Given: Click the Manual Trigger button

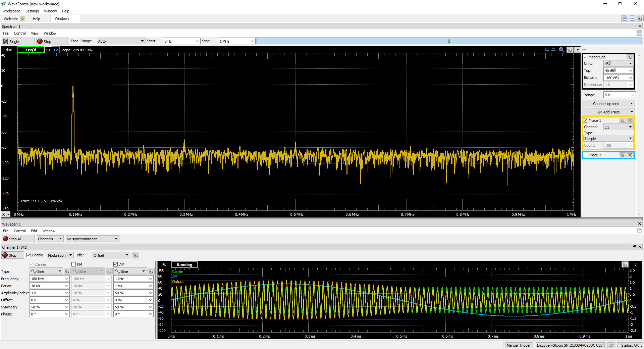Looking at the screenshot, I should [x=519, y=345].
